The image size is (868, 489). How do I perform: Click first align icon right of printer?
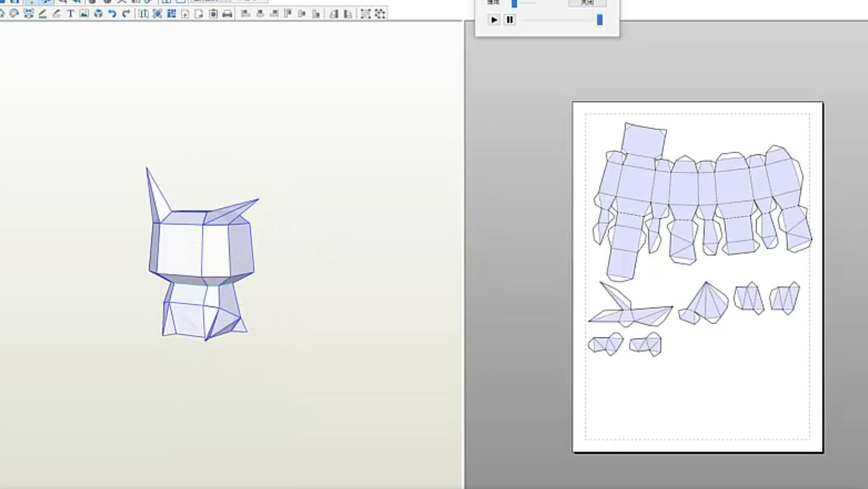point(246,14)
